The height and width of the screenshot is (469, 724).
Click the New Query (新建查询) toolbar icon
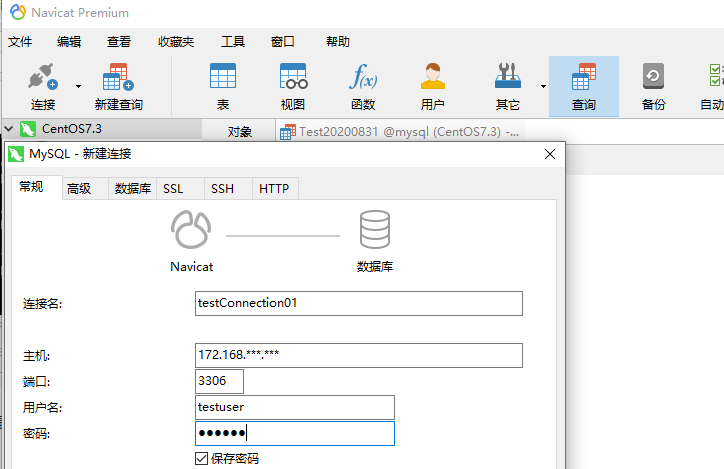point(118,77)
